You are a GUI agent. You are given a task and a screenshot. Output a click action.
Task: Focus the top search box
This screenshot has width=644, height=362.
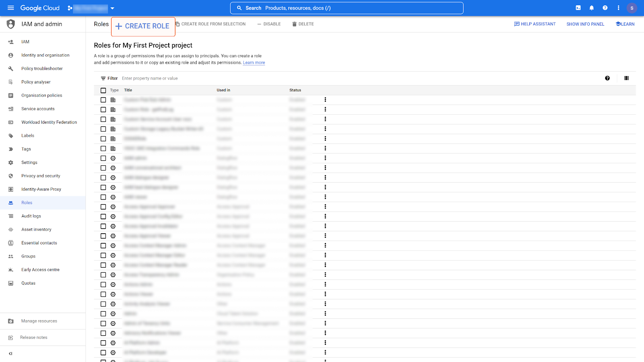347,8
